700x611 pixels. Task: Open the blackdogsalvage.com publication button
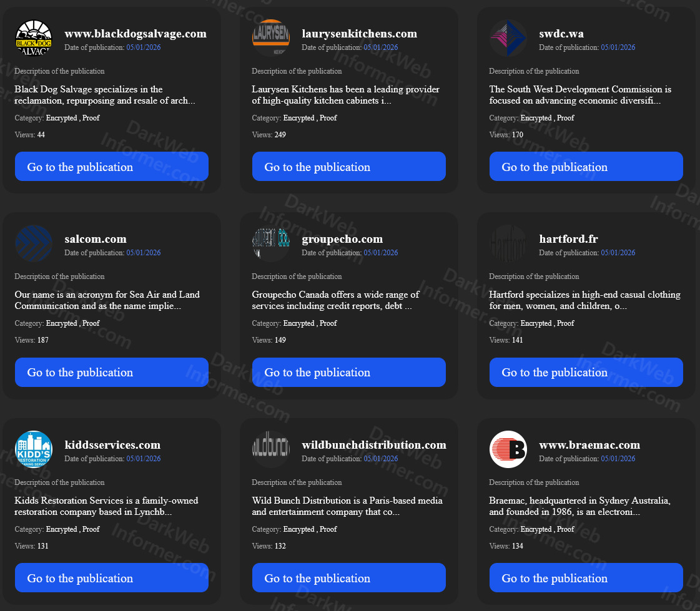coord(111,167)
